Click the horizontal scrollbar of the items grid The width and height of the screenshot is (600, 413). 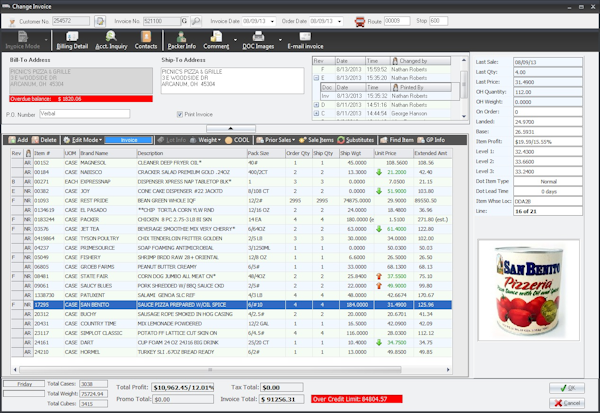[210, 370]
